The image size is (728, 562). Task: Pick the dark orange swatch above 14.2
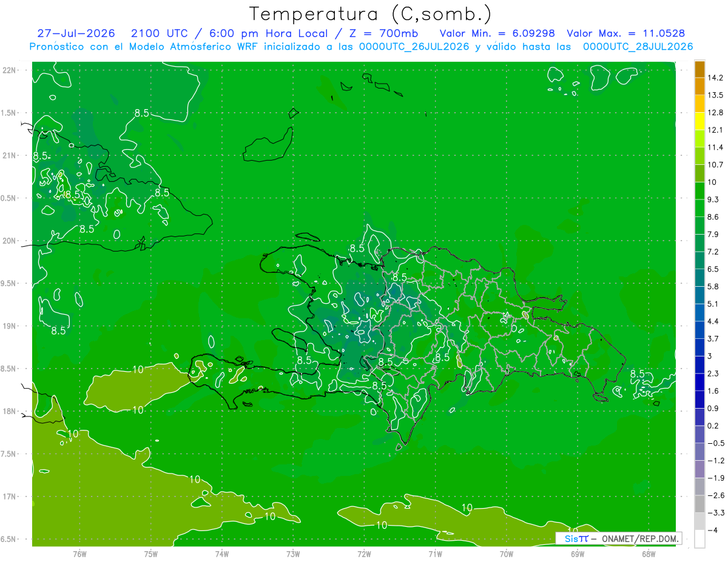point(699,69)
